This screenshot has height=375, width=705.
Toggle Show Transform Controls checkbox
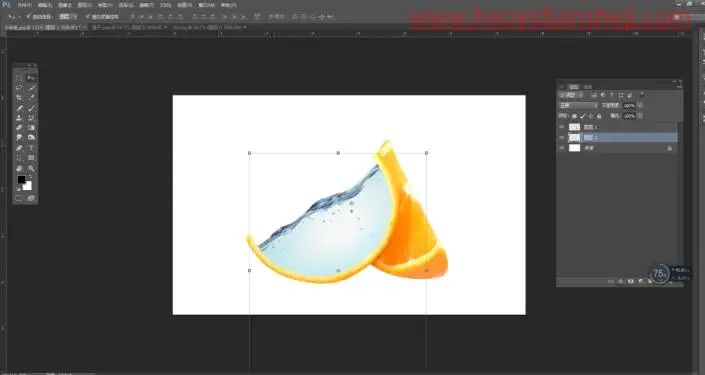[x=88, y=17]
